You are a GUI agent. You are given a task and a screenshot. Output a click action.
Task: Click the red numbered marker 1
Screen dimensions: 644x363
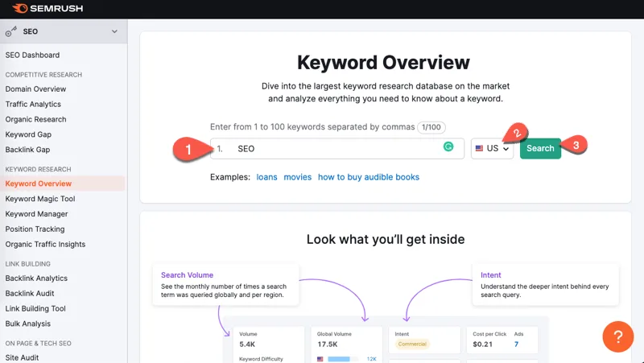pyautogui.click(x=188, y=149)
